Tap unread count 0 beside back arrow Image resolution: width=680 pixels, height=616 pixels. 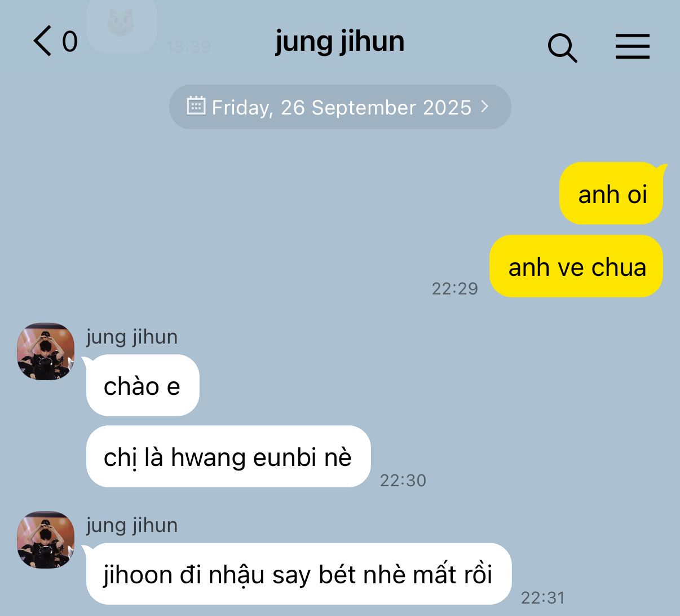(x=70, y=42)
